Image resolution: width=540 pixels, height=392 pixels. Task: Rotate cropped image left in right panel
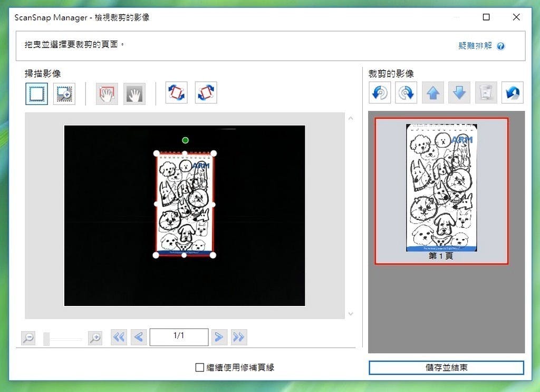pos(380,93)
